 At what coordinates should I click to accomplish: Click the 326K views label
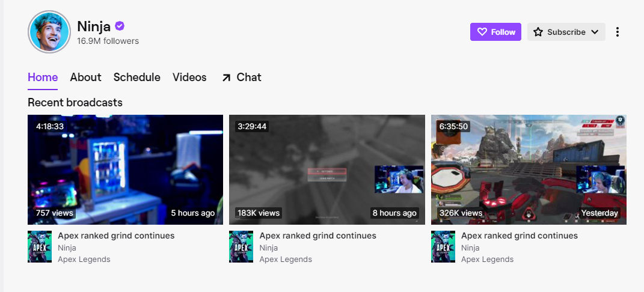(x=461, y=213)
